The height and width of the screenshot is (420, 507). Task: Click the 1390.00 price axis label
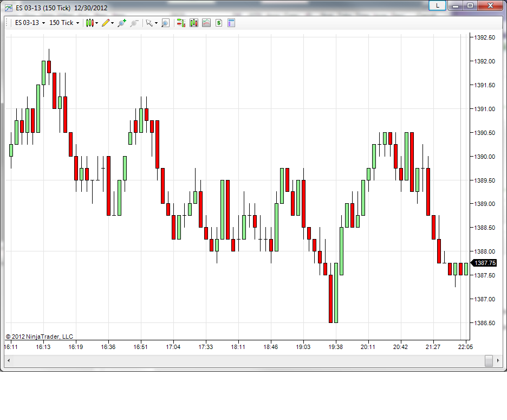click(x=484, y=157)
